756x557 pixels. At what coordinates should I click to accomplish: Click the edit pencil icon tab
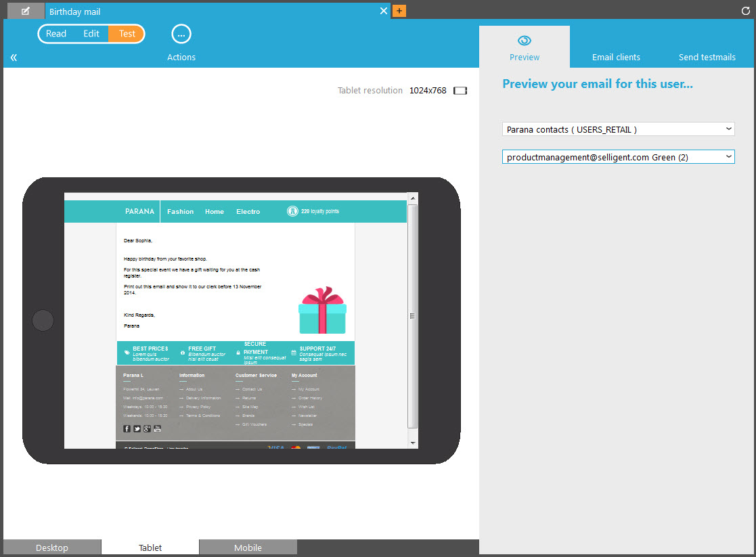pos(26,12)
